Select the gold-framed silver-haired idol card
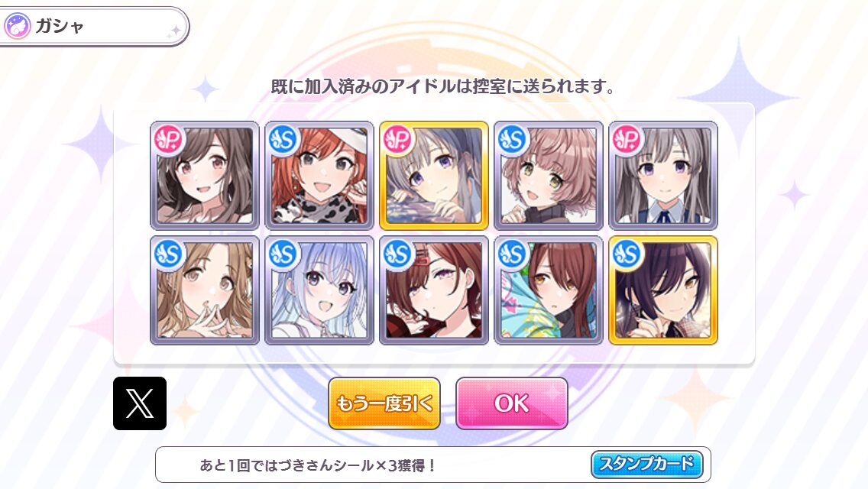Image resolution: width=868 pixels, height=489 pixels. coord(434,176)
